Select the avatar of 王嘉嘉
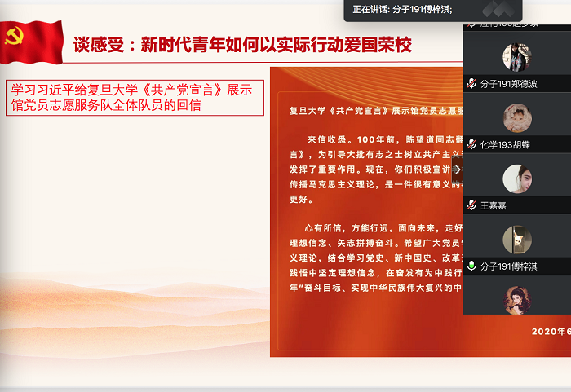This screenshot has width=571, height=392. [x=516, y=178]
